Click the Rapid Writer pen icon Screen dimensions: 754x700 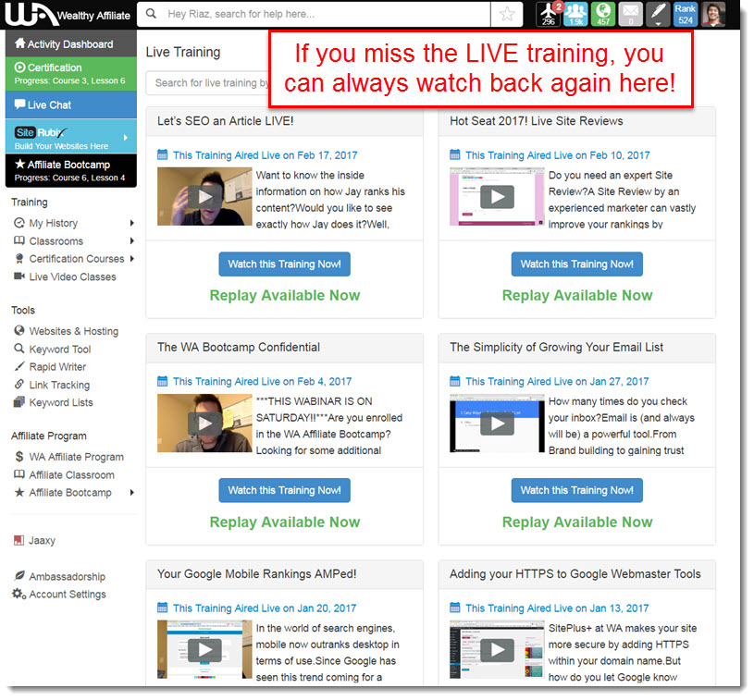(x=19, y=366)
